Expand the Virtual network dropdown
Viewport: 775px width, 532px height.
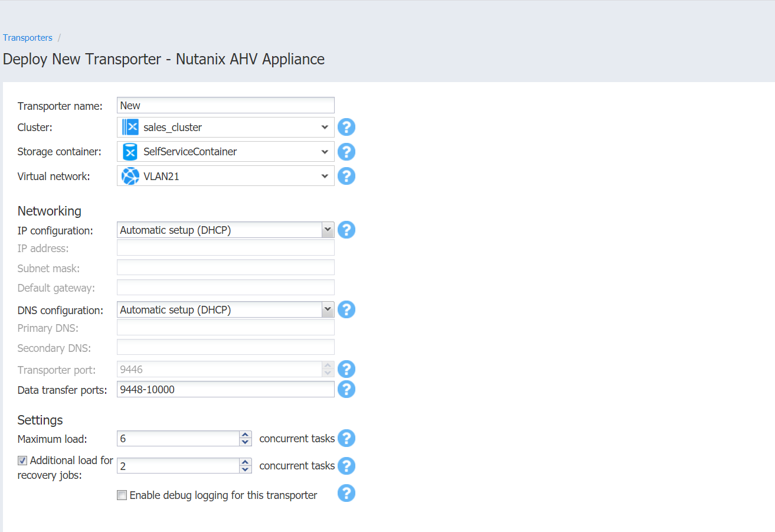[x=325, y=176]
